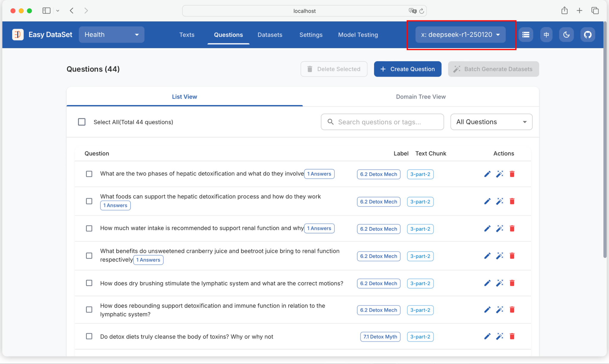Image resolution: width=609 pixels, height=364 pixels.
Task: Select the cranberry juice question checkbox
Action: 89,256
